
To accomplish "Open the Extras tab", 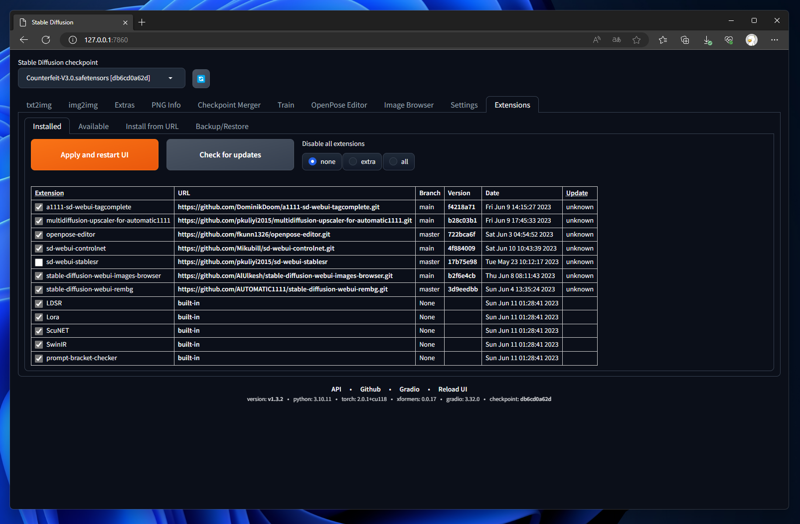I will coord(124,105).
